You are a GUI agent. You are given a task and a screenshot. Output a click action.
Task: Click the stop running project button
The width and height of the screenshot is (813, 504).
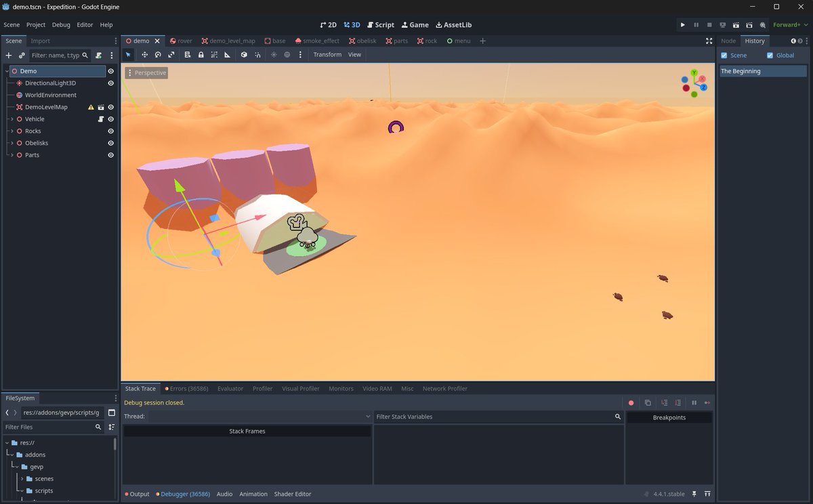coord(709,24)
